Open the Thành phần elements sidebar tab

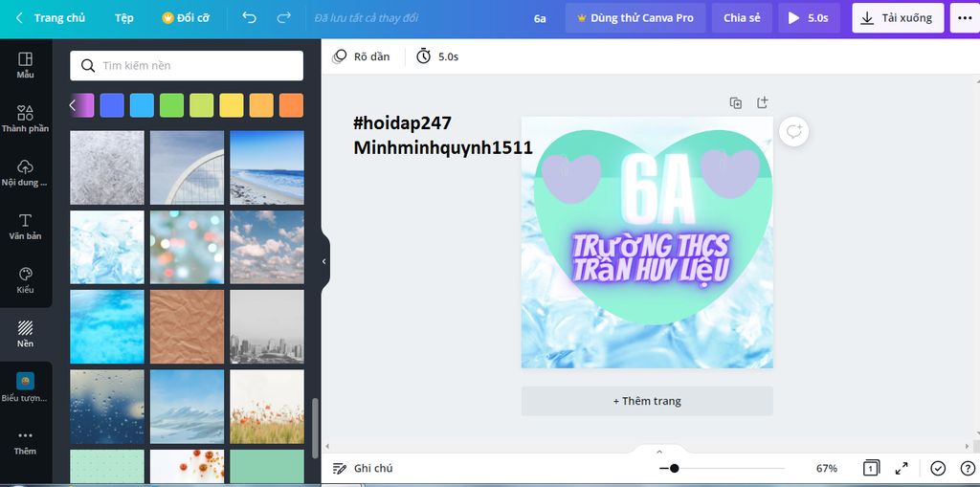(x=26, y=119)
